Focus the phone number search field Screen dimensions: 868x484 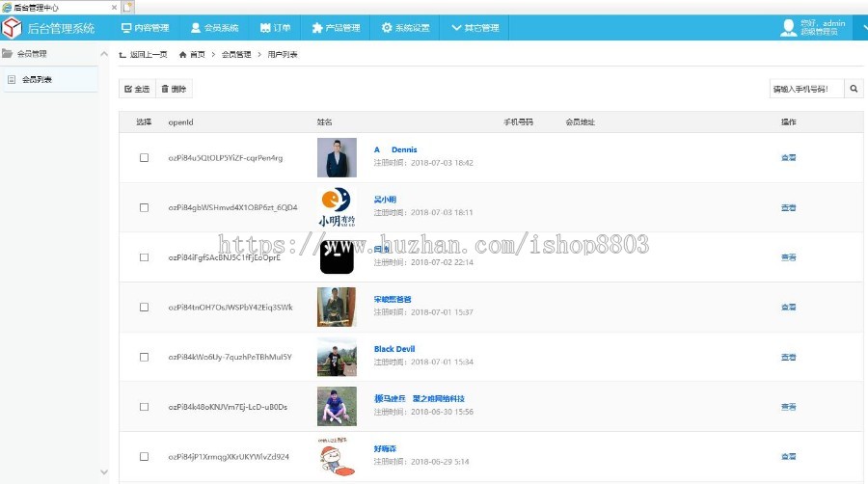pos(806,89)
